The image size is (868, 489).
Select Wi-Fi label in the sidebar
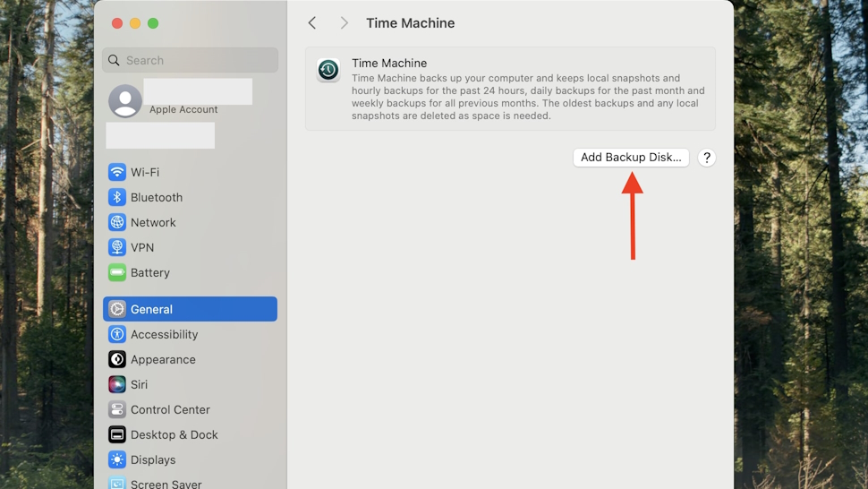click(x=145, y=172)
